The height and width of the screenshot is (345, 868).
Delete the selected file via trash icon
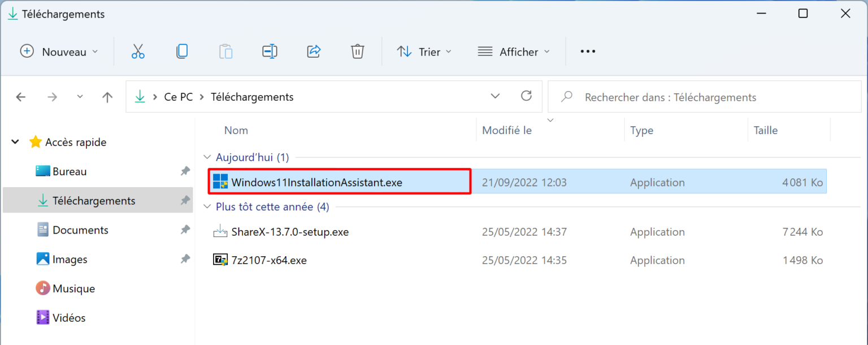tap(357, 51)
